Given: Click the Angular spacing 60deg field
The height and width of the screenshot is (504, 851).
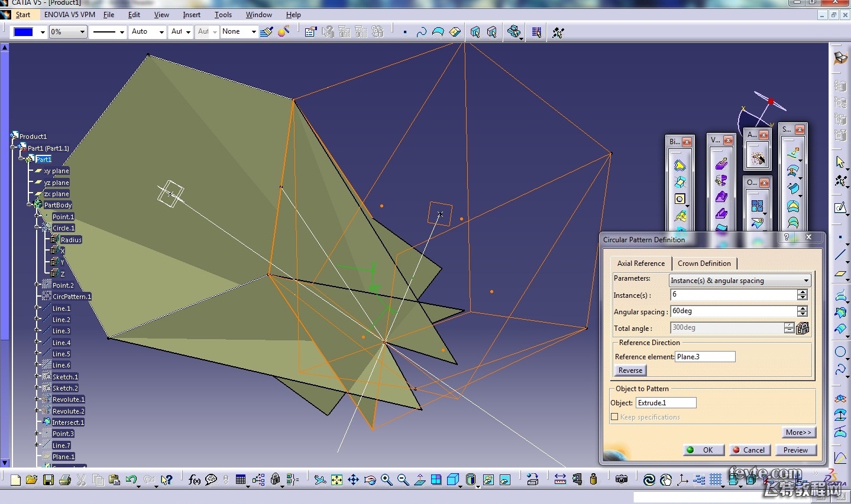Looking at the screenshot, I should tap(733, 311).
